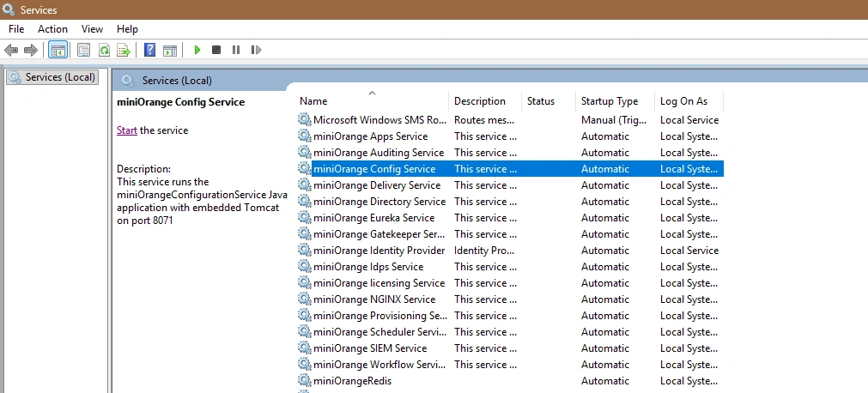The image size is (868, 393).
Task: Sort by the Name column header
Action: (372, 100)
